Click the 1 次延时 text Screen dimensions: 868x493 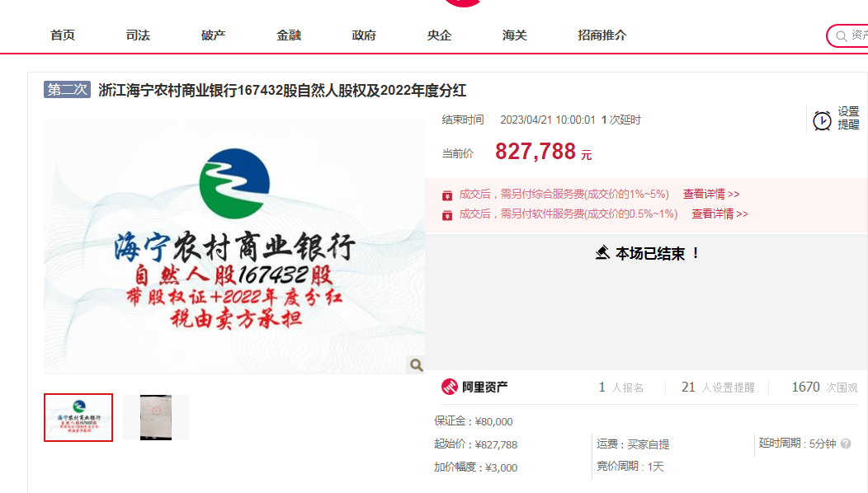tap(621, 120)
